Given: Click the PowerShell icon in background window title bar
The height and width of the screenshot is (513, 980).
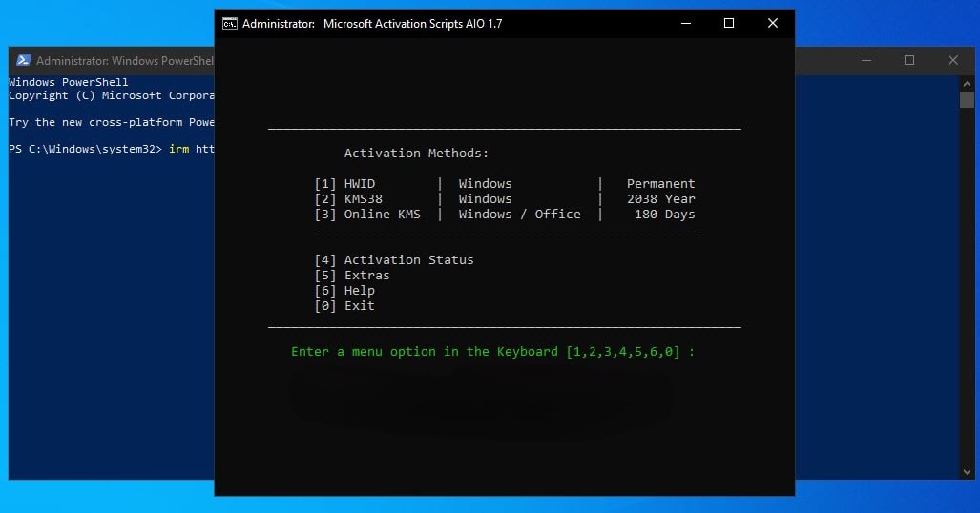Looking at the screenshot, I should click(x=24, y=60).
